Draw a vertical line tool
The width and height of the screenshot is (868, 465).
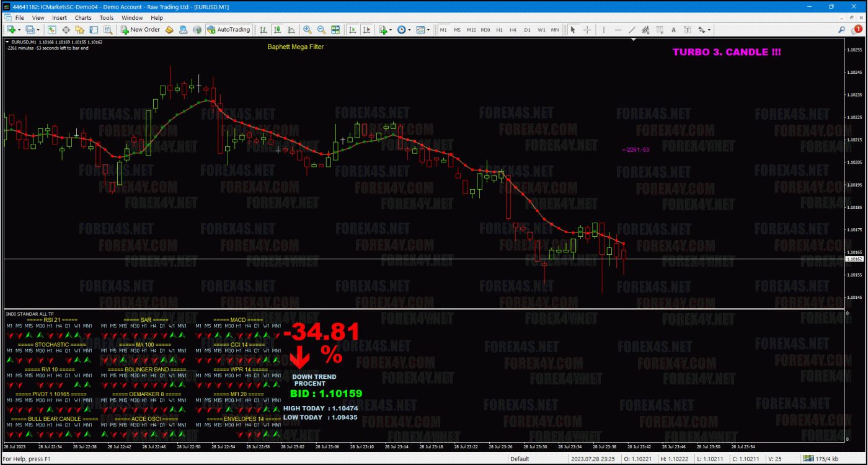(604, 30)
